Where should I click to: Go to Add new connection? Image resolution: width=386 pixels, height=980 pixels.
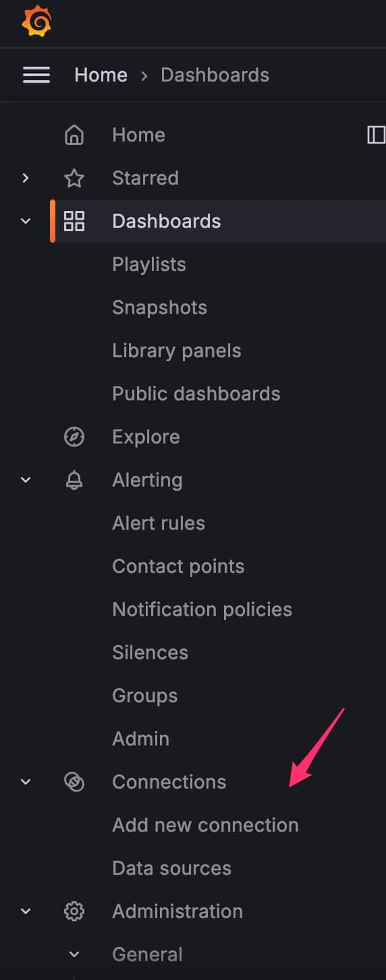tap(205, 825)
